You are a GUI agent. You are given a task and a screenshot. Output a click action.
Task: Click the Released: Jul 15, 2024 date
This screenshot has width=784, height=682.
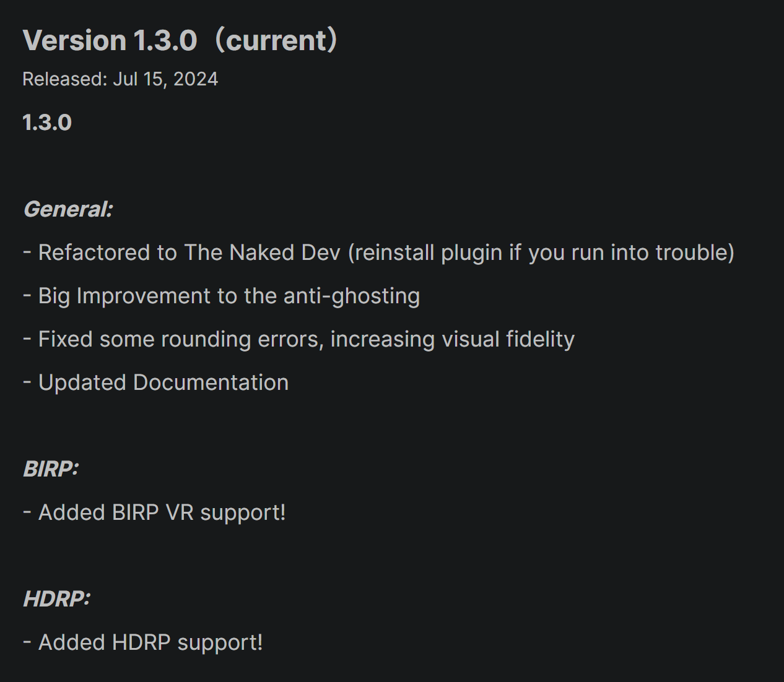120,79
